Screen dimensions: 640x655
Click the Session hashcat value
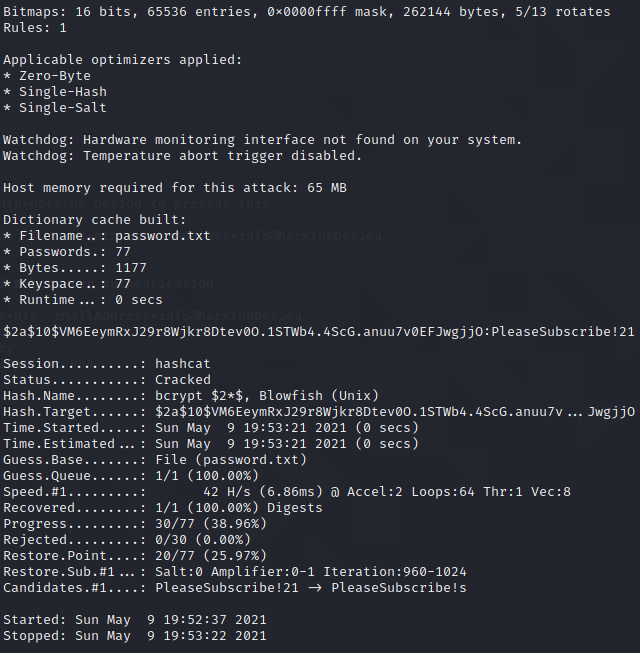[183, 364]
